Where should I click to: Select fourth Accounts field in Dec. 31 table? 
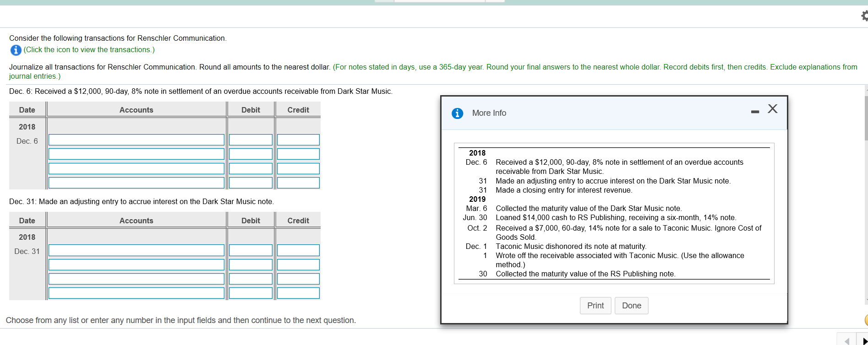136,293
